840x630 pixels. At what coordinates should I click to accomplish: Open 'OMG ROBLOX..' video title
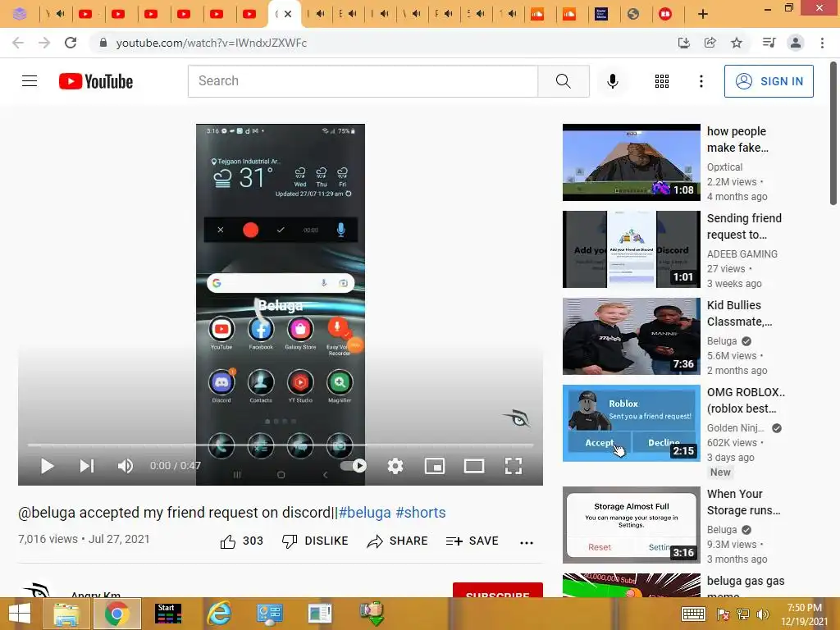(x=746, y=400)
